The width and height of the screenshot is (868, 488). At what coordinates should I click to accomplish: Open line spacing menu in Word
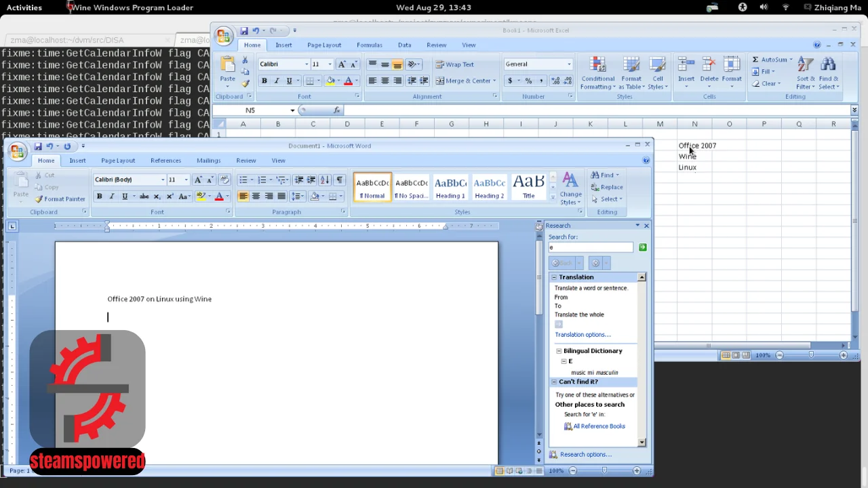click(297, 197)
